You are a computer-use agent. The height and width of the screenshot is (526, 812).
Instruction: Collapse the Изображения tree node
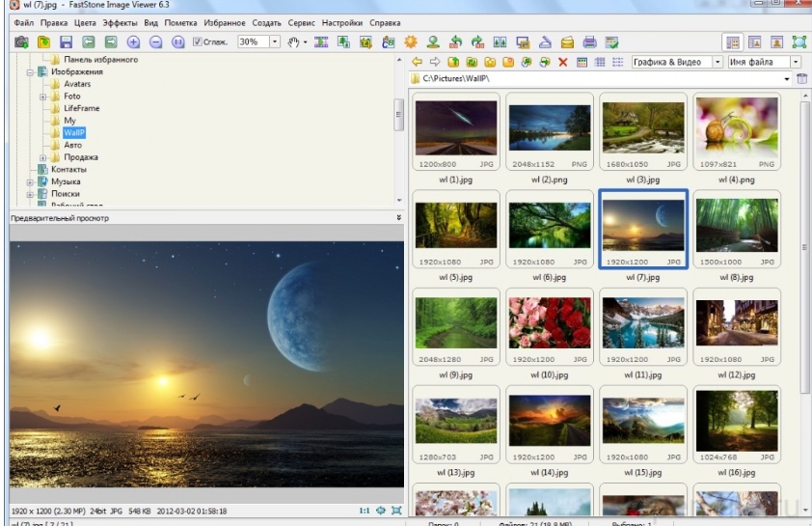(30, 72)
